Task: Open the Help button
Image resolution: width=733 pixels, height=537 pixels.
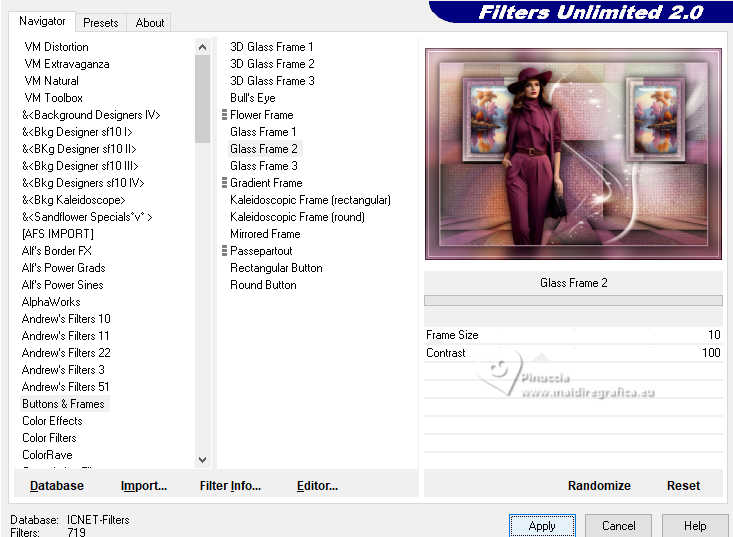Action: pyautogui.click(x=695, y=526)
